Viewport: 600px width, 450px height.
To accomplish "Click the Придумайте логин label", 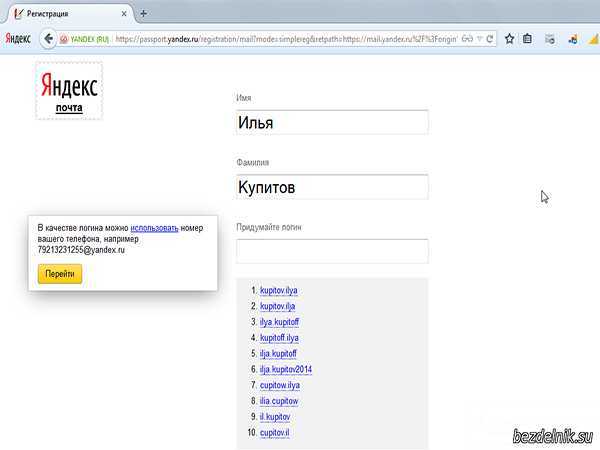I will (269, 227).
